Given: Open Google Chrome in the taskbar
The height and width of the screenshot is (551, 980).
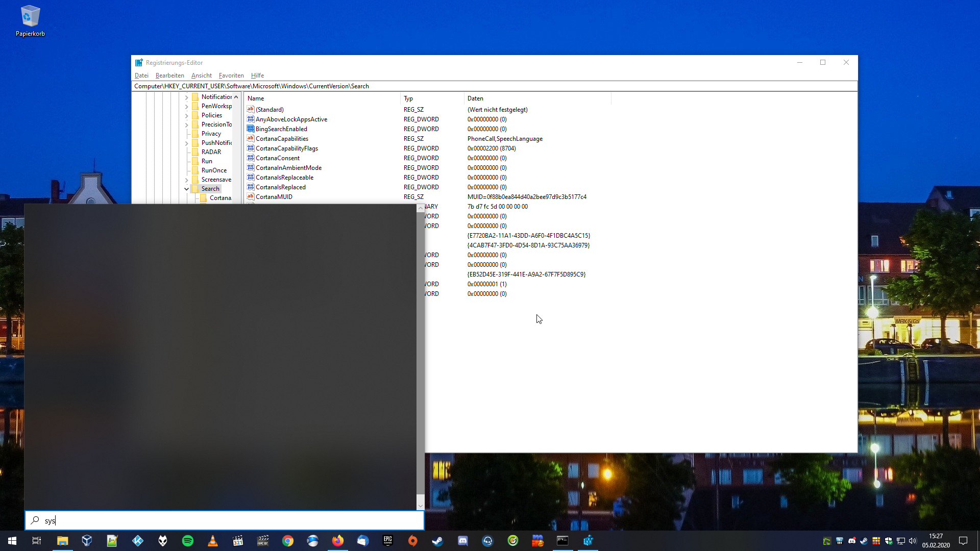Looking at the screenshot, I should 288,541.
